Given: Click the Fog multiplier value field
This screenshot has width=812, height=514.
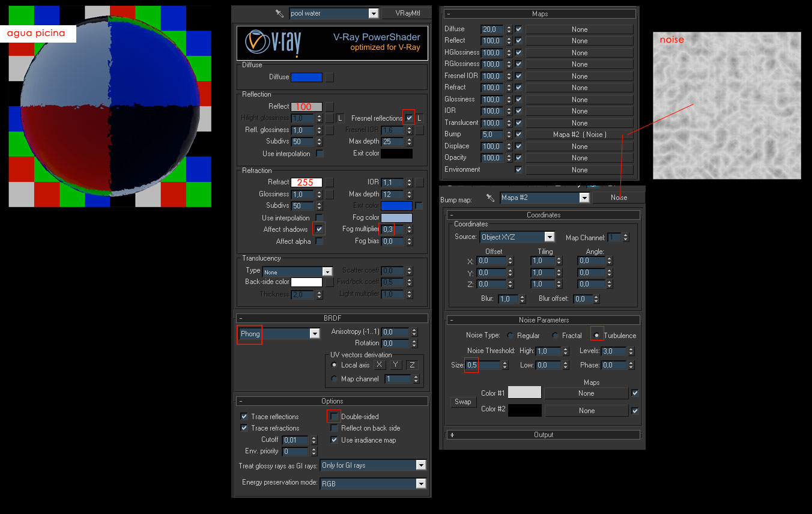Looking at the screenshot, I should click(393, 229).
